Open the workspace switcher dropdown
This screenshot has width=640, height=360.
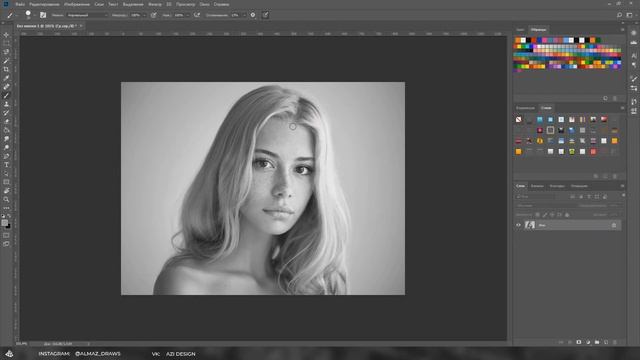[629, 15]
